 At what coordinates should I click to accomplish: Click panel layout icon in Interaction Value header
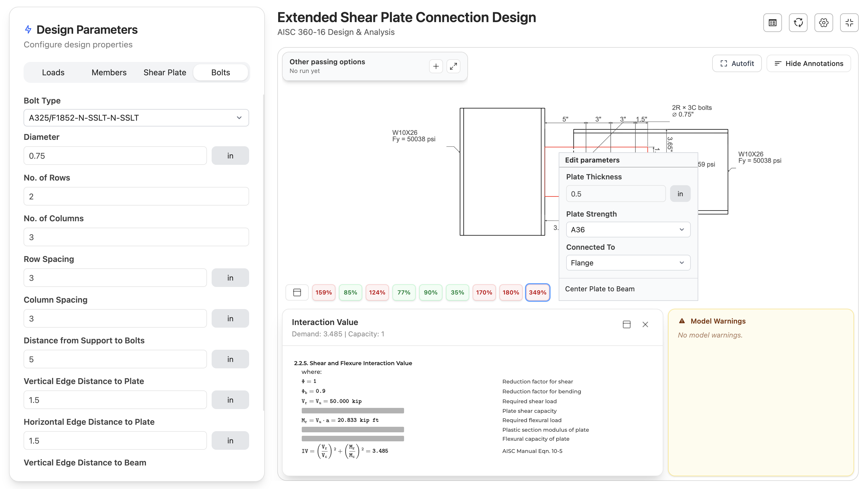tap(626, 324)
